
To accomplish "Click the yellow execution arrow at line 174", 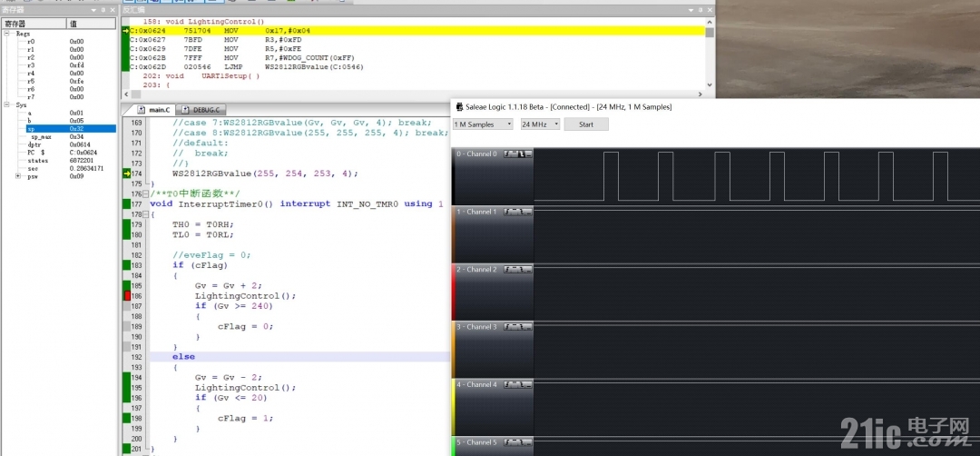I will click(x=127, y=173).
